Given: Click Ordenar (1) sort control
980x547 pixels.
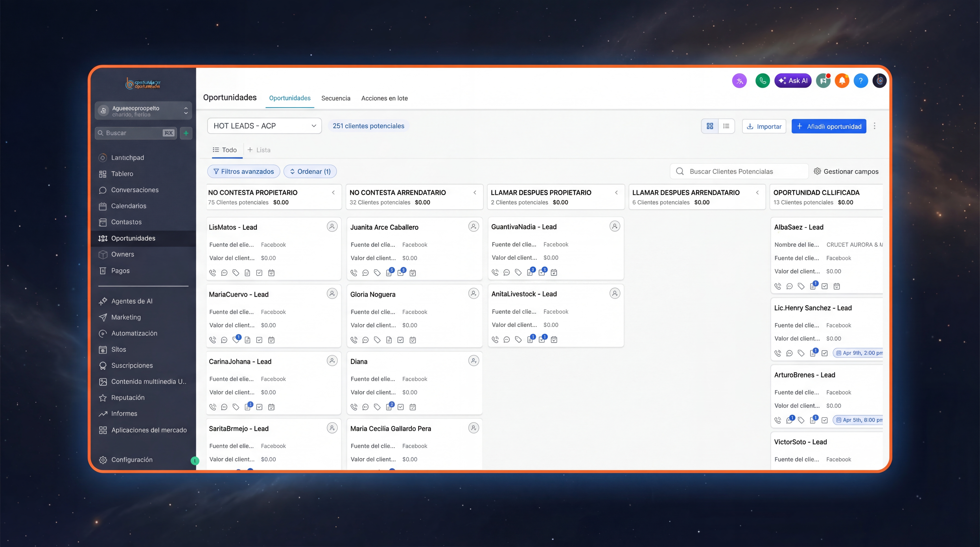Looking at the screenshot, I should [310, 171].
